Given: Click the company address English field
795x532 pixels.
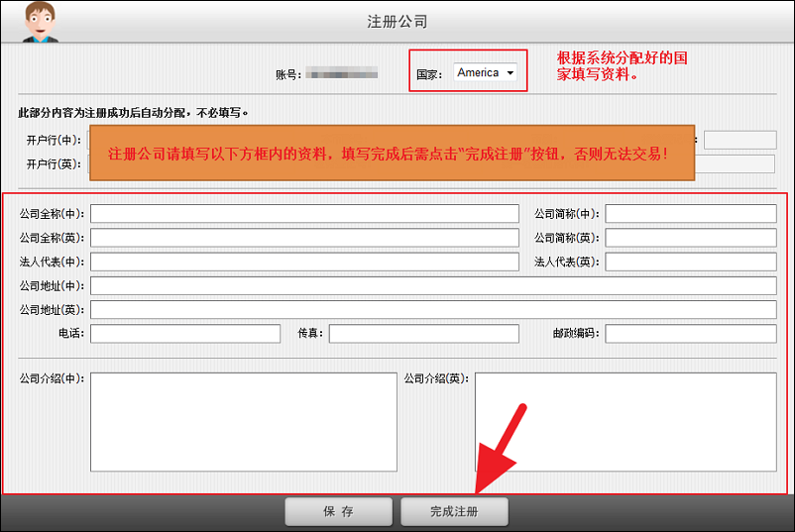Looking at the screenshot, I should (x=433, y=310).
